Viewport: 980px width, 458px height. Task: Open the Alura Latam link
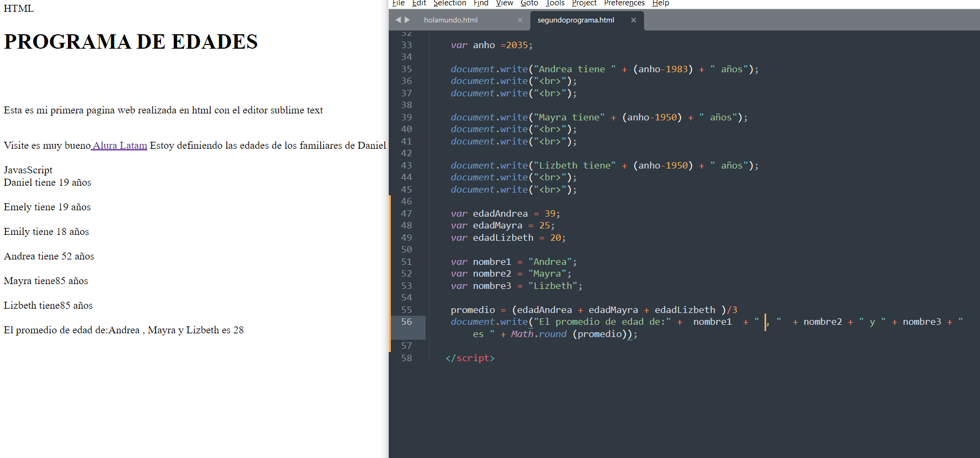click(x=119, y=146)
